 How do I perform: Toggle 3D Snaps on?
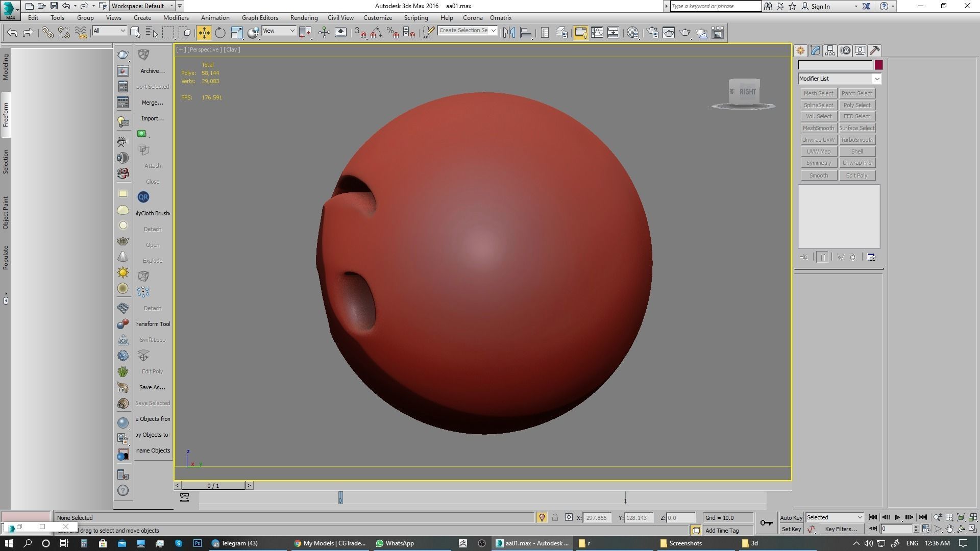click(360, 33)
